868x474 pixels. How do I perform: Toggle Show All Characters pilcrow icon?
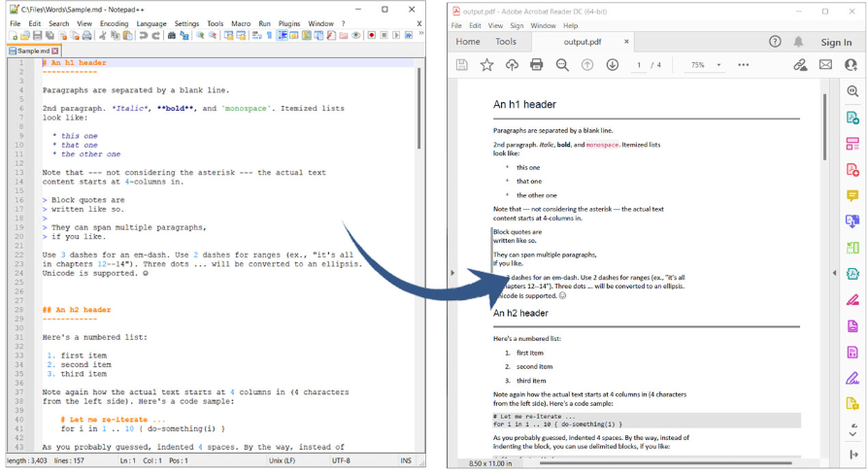[269, 35]
